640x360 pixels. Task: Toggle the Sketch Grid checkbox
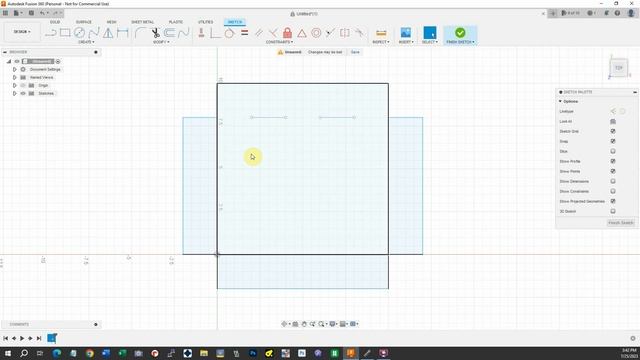613,131
